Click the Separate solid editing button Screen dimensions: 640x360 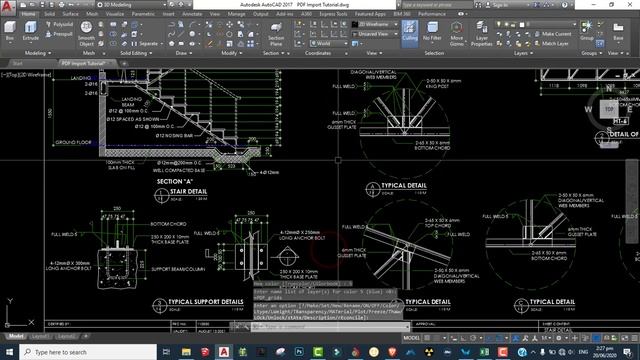click(x=145, y=43)
